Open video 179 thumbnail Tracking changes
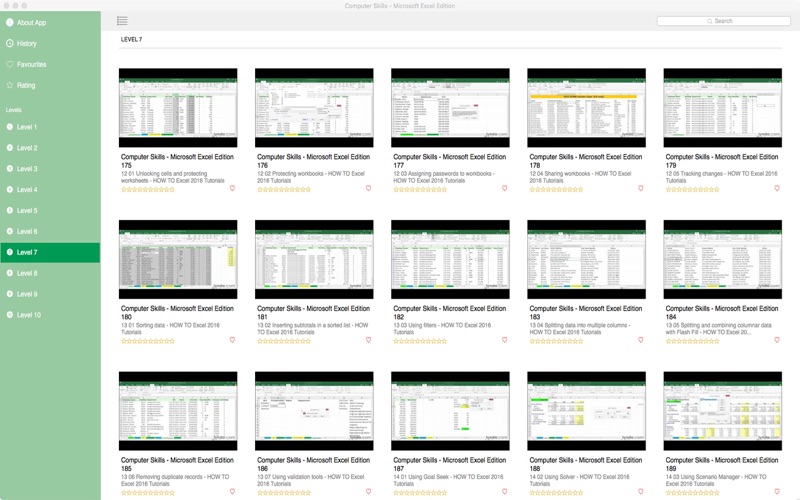800x500 pixels. 723,108
